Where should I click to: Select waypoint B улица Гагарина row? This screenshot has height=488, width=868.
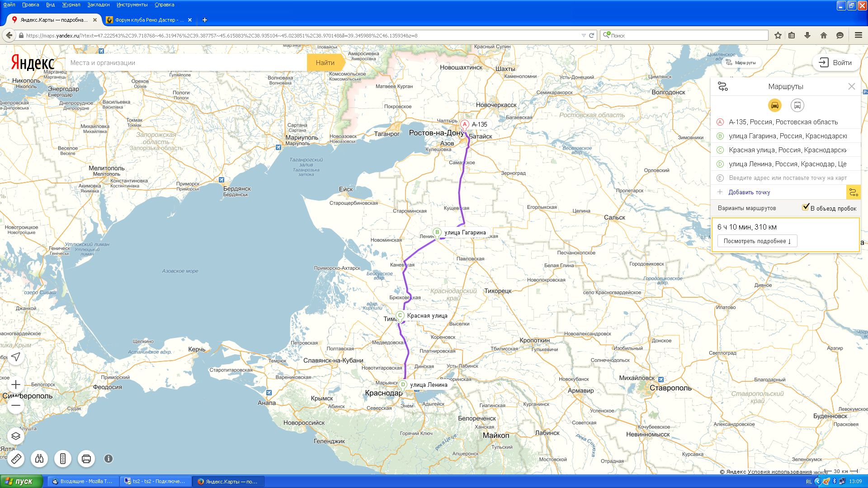pos(786,136)
